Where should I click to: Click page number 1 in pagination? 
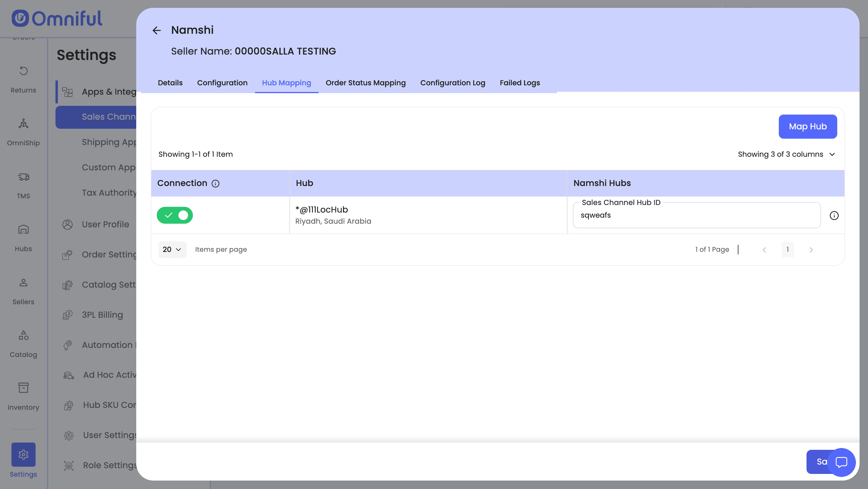(x=787, y=249)
